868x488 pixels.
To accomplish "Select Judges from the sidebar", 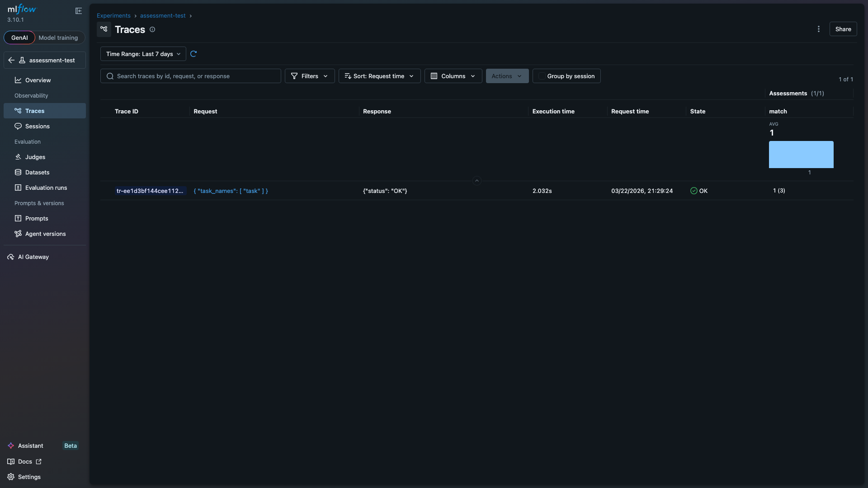I will [34, 157].
